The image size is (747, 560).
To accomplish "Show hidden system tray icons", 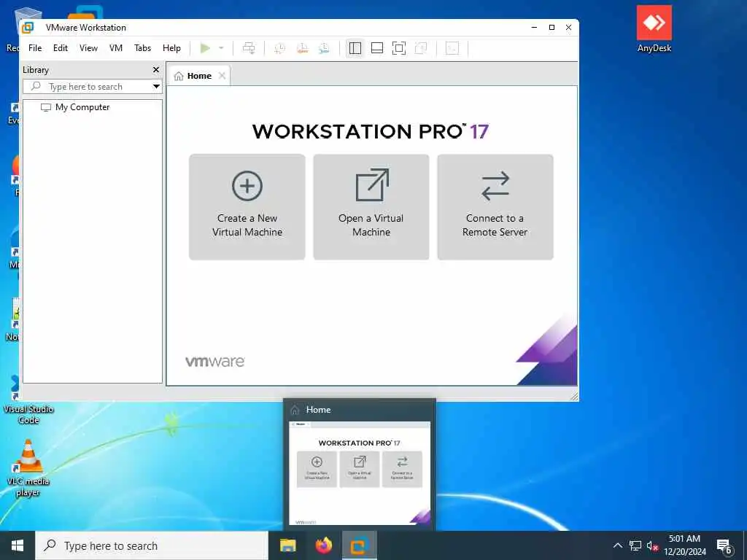I will point(617,545).
